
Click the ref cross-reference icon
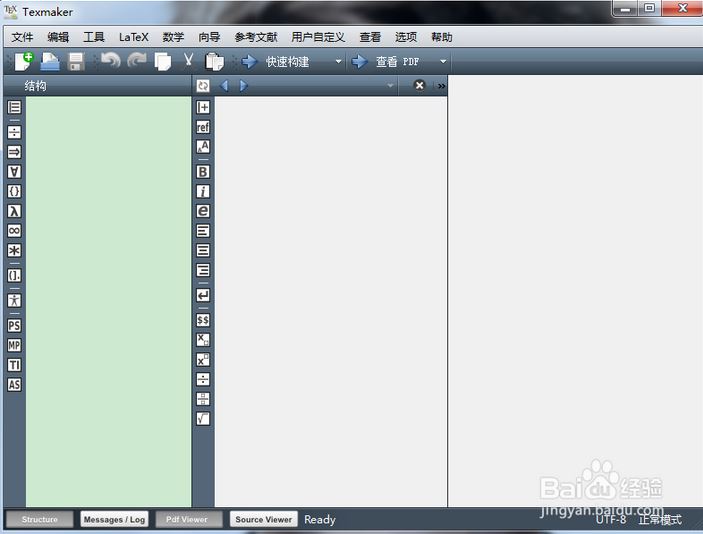203,127
